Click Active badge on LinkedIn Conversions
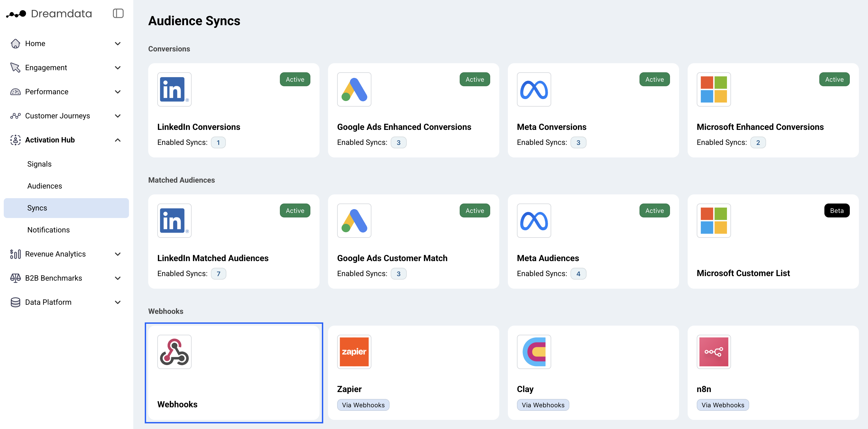 pos(295,79)
